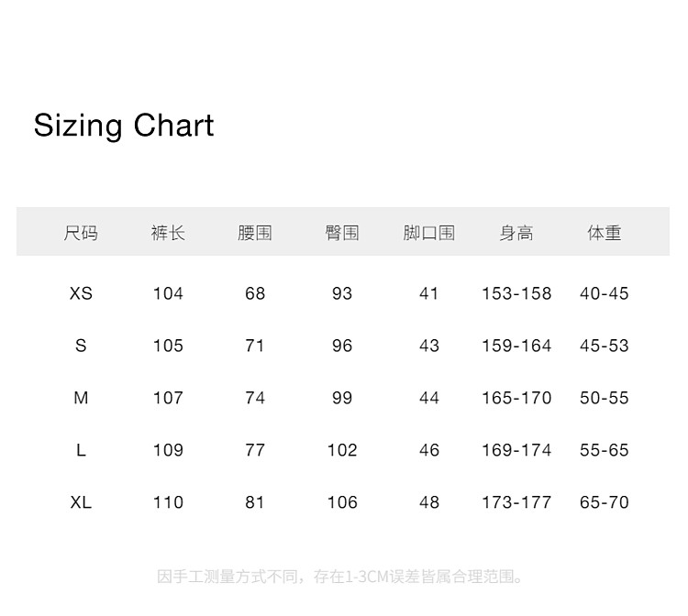Screen dimensions: 688x616
Task: Select the 臀围 column header
Action: pos(342,233)
